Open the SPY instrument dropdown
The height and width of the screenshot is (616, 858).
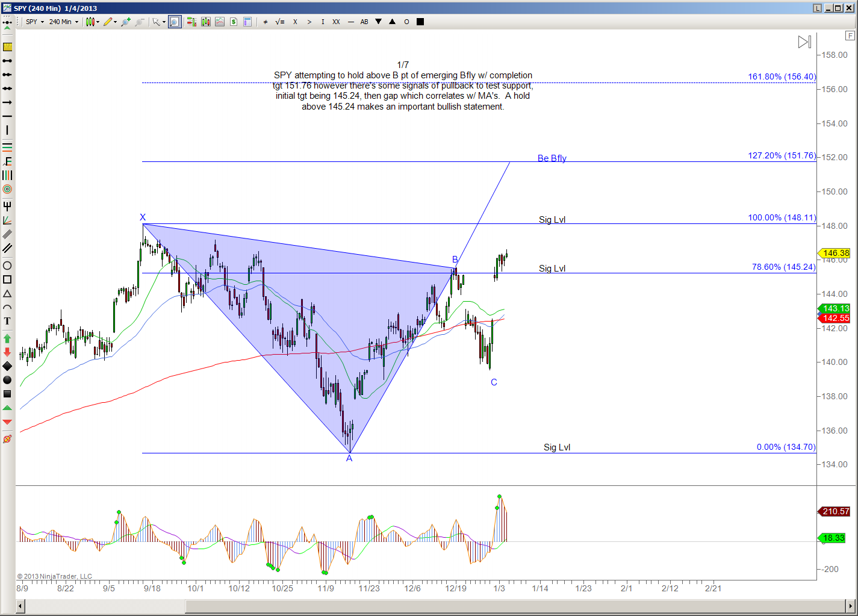click(35, 22)
